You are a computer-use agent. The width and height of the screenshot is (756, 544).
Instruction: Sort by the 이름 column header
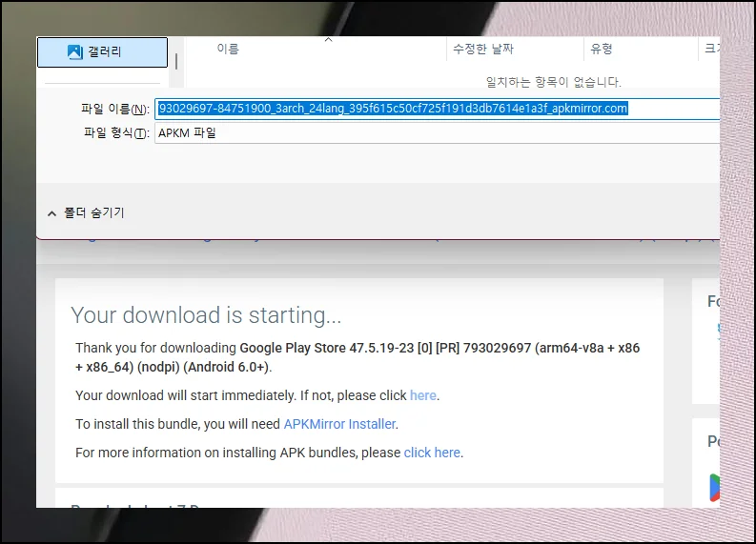click(229, 49)
